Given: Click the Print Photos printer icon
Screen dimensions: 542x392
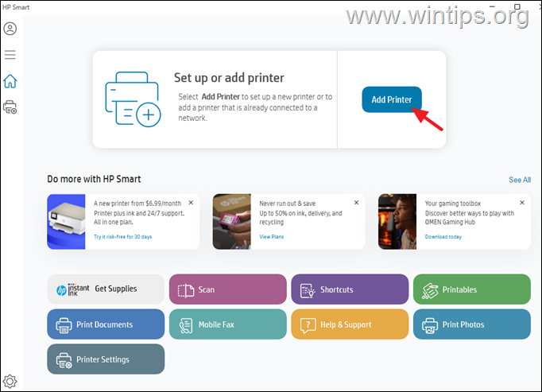Looking at the screenshot, I should (x=430, y=325).
